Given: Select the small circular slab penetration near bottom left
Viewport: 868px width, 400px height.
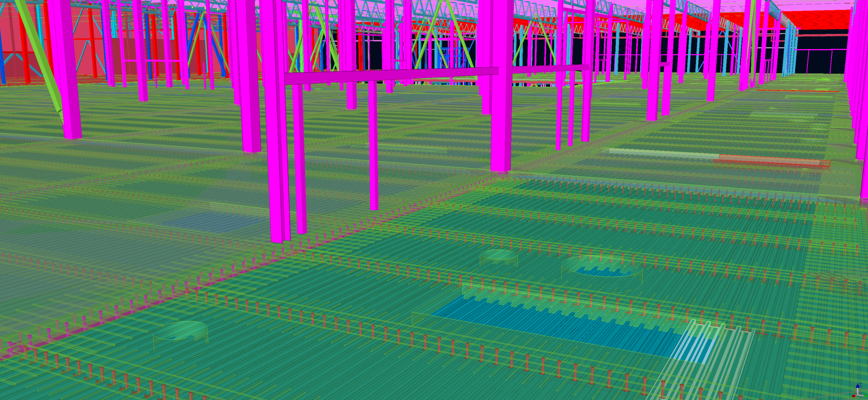Looking at the screenshot, I should [180, 330].
